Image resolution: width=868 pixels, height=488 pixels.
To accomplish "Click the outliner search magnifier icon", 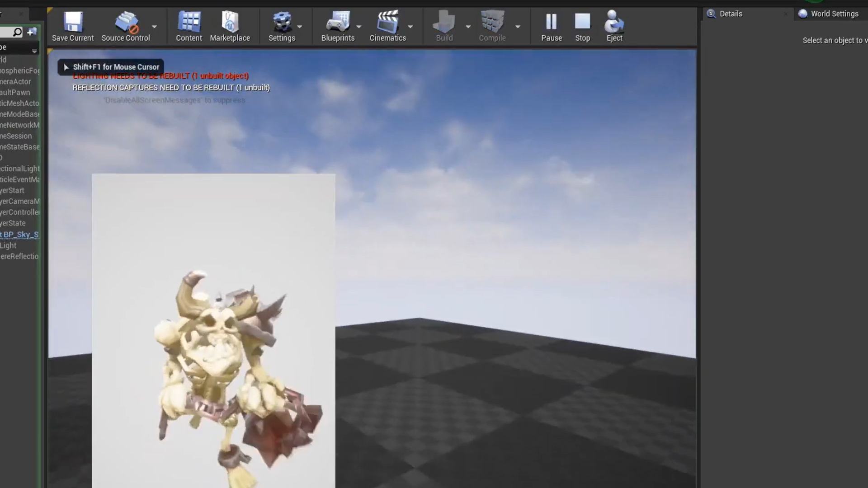I will pos(17,32).
